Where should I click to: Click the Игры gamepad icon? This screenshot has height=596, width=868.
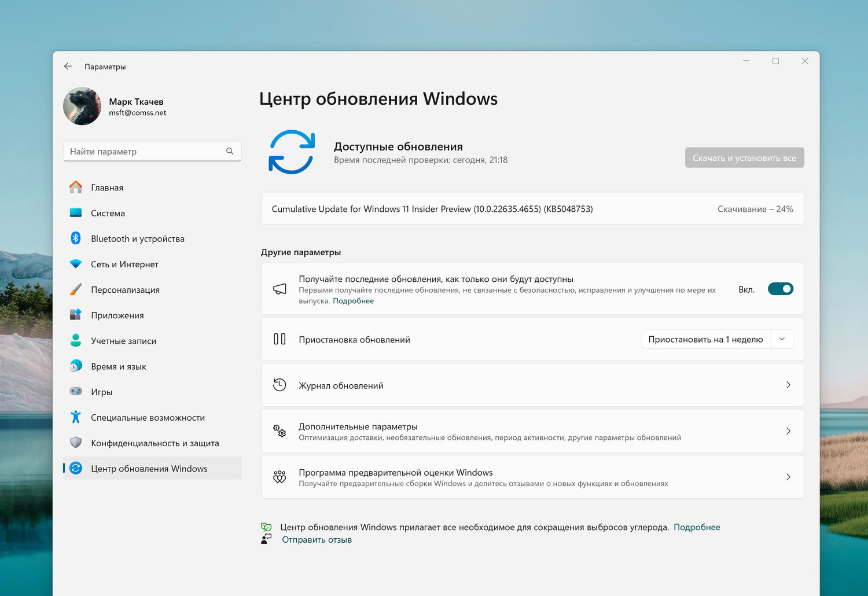tap(76, 392)
